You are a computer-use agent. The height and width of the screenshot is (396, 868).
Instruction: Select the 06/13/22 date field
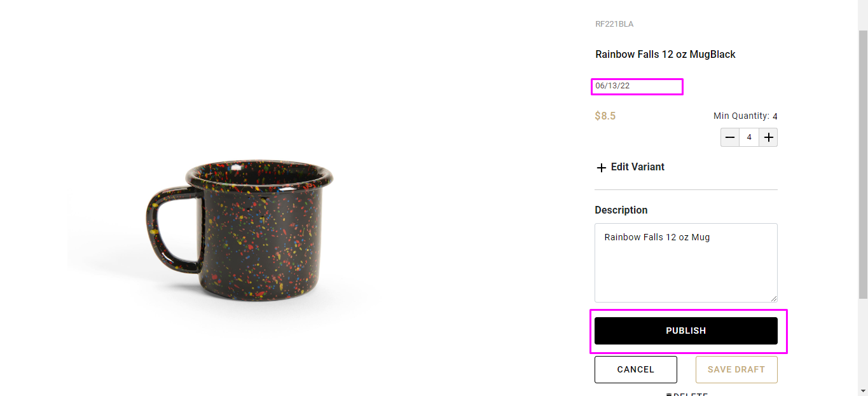pos(637,86)
